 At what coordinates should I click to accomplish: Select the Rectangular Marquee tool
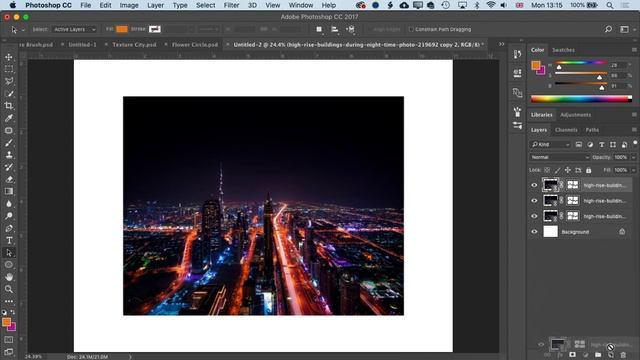tap(9, 69)
